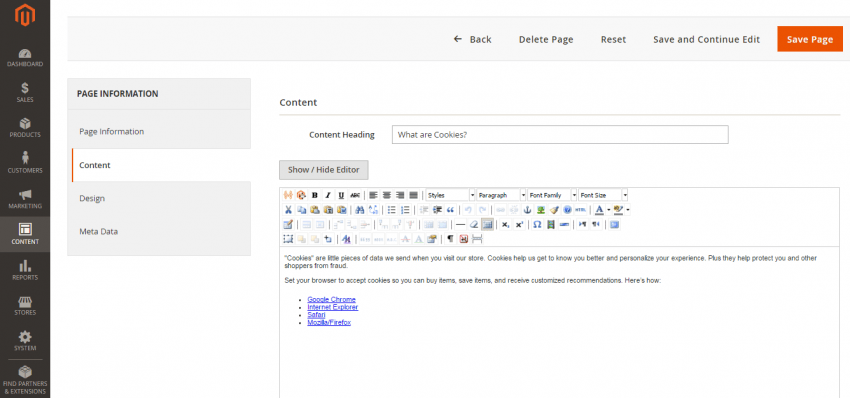Apply the text color with the A icon

(x=600, y=210)
